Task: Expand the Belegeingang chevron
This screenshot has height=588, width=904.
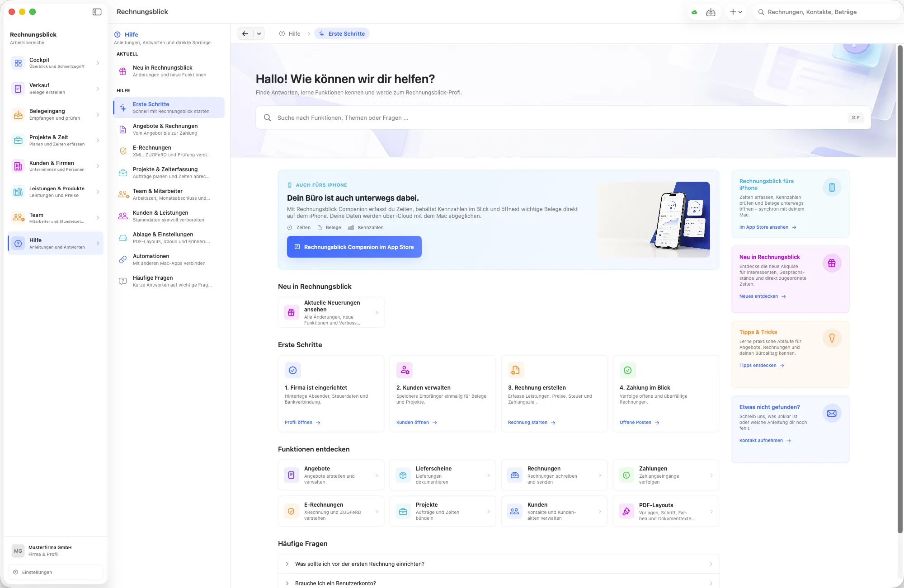Action: click(98, 114)
